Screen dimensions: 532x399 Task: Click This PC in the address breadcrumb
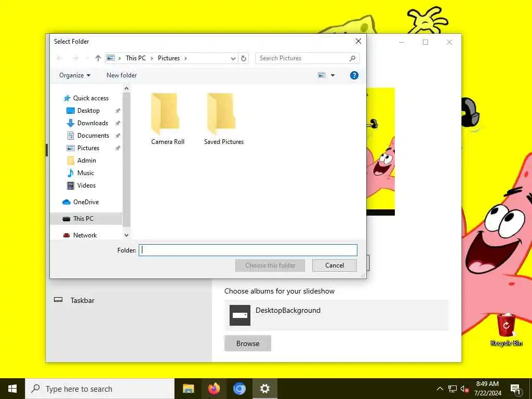(x=136, y=58)
